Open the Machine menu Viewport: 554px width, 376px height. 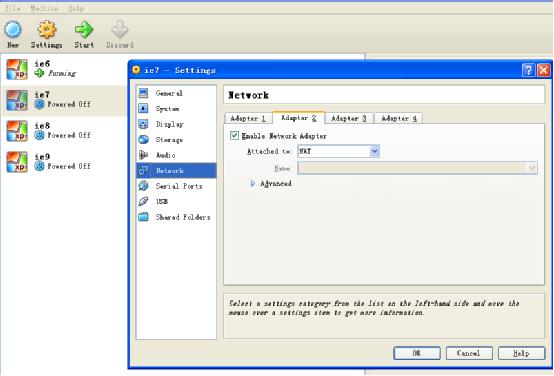(44, 8)
